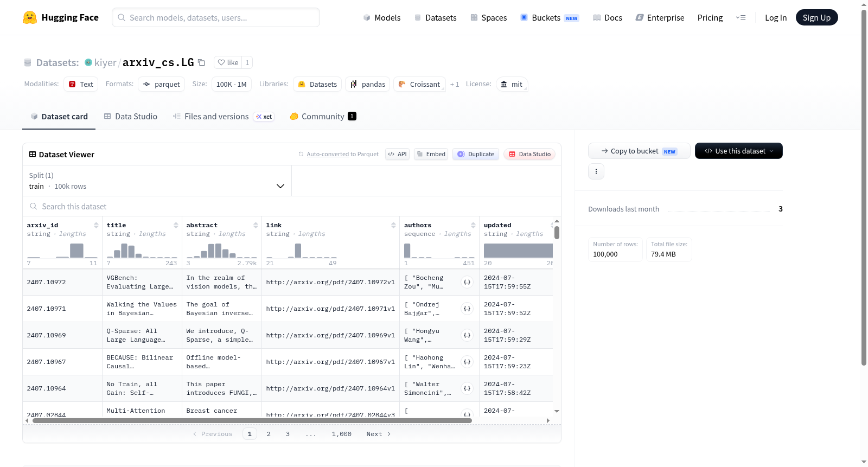Select the 100K - 1M size tag
The image size is (868, 467).
[231, 84]
